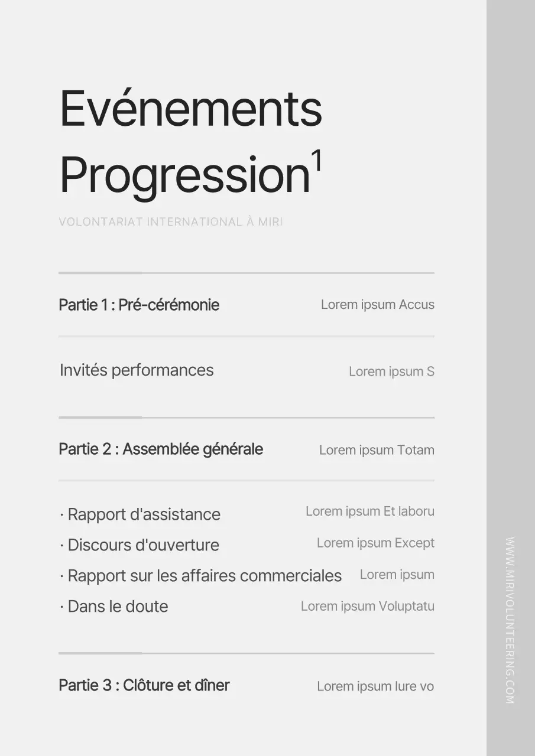The height and width of the screenshot is (756, 535).
Task: Open the superscript footnote 1 reference
Action: click(317, 161)
